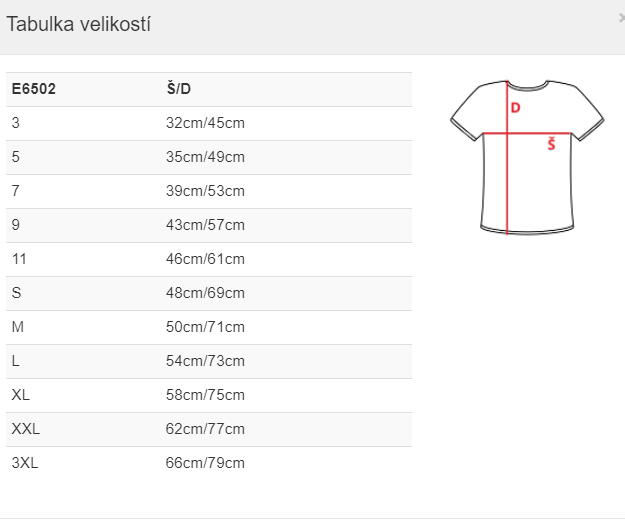Click the 39cm/53cm measurement value
Image resolution: width=625 pixels, height=531 pixels.
tap(205, 191)
